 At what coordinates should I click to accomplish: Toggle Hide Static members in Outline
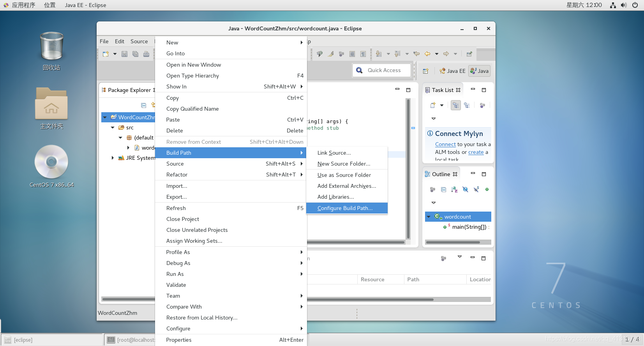[476, 189]
